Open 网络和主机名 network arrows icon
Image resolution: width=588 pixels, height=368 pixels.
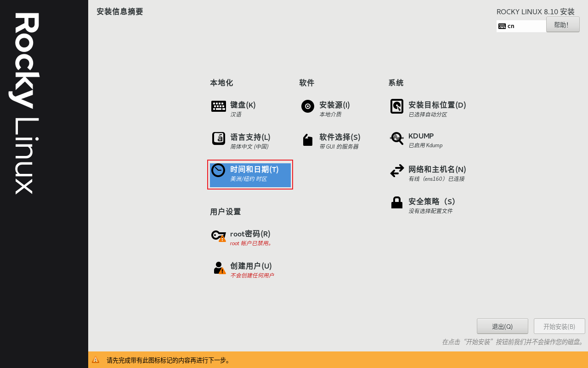tap(396, 171)
